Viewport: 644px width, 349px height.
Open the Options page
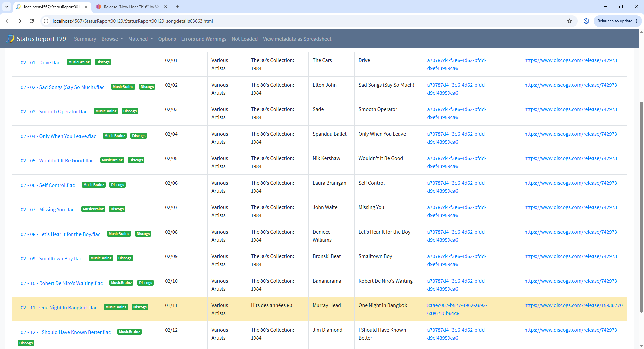coord(167,39)
